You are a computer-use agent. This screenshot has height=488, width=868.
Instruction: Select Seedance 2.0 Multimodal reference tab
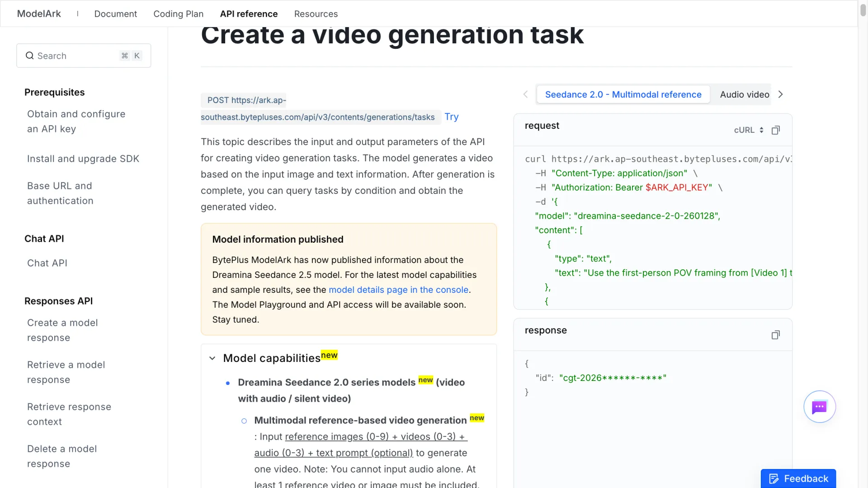pos(623,94)
